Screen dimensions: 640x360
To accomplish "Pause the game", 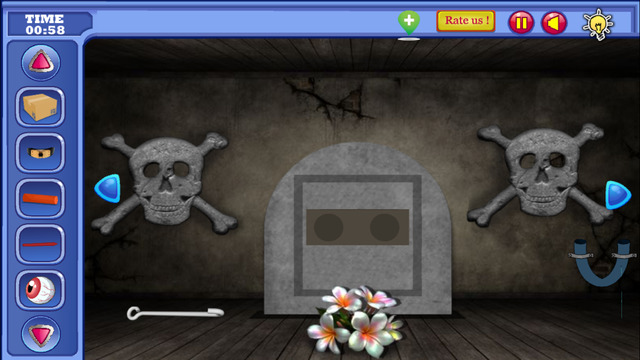I will [521, 22].
